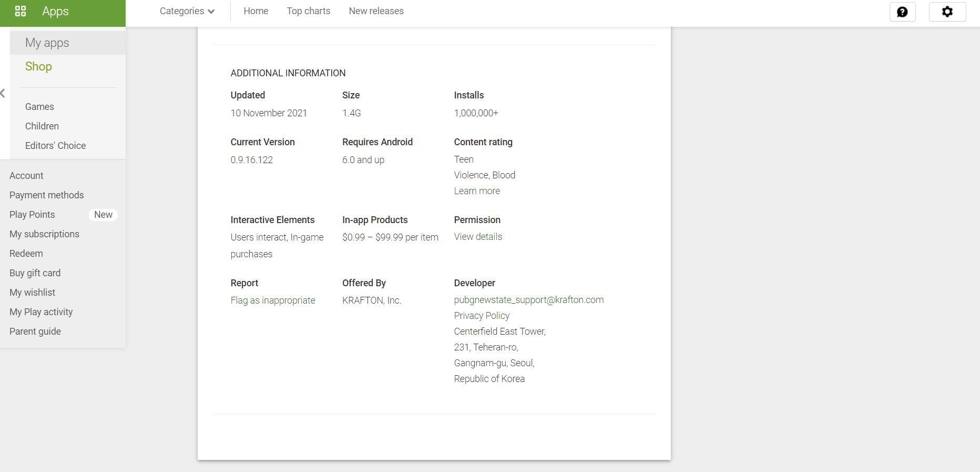Select My apps in sidebar

pyautogui.click(x=47, y=43)
